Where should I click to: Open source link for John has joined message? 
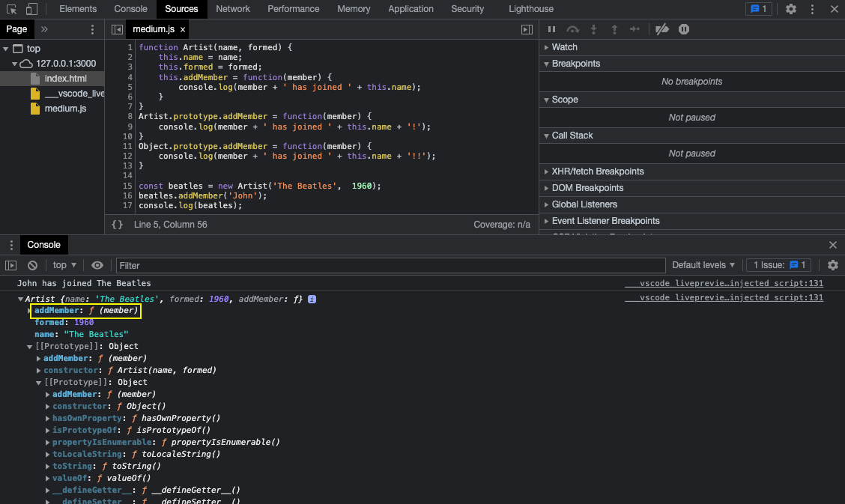[x=724, y=283]
